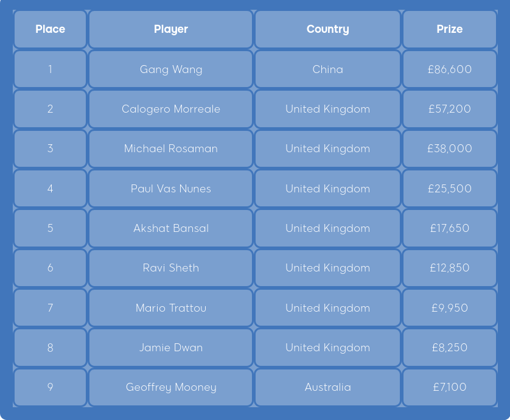510x420 pixels.
Task: Click the Country column header
Action: tap(327, 29)
